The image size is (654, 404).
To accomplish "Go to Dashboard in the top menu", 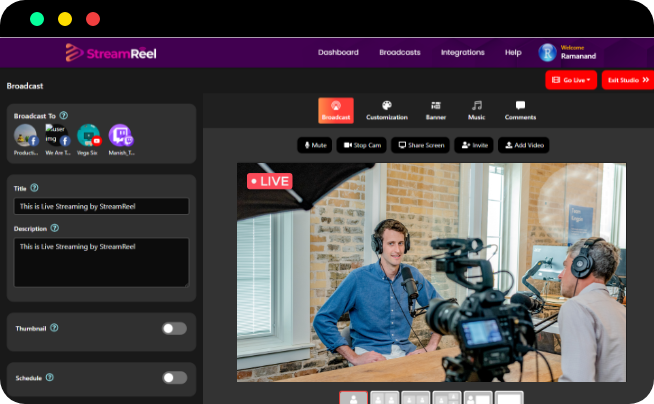I will 338,52.
